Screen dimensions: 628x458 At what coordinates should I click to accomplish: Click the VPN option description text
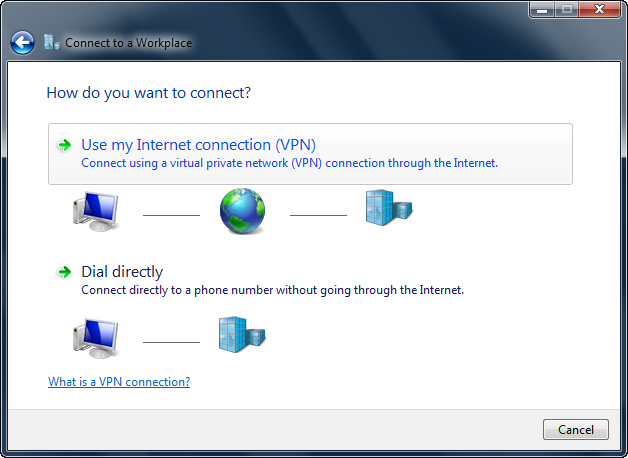289,163
